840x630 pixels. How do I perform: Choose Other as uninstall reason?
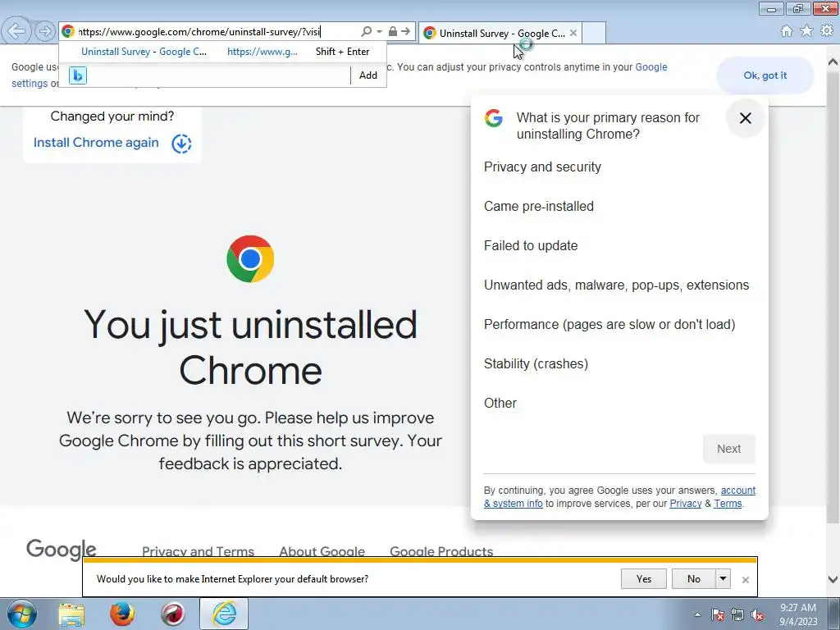point(500,404)
